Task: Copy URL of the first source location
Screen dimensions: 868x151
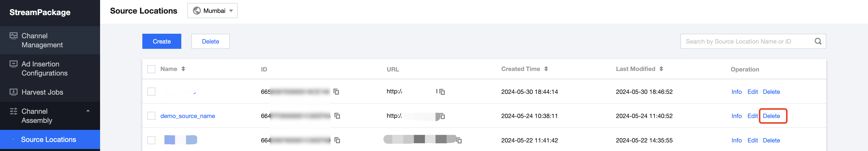Action: tap(442, 92)
